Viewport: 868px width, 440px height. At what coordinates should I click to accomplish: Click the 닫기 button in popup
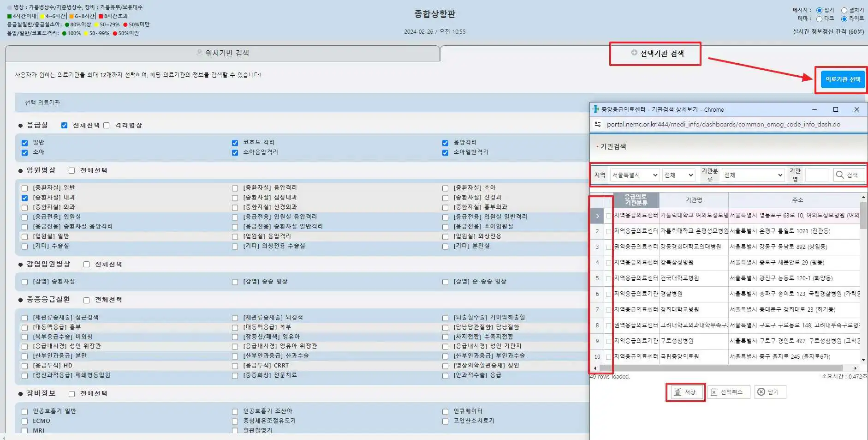(x=770, y=392)
